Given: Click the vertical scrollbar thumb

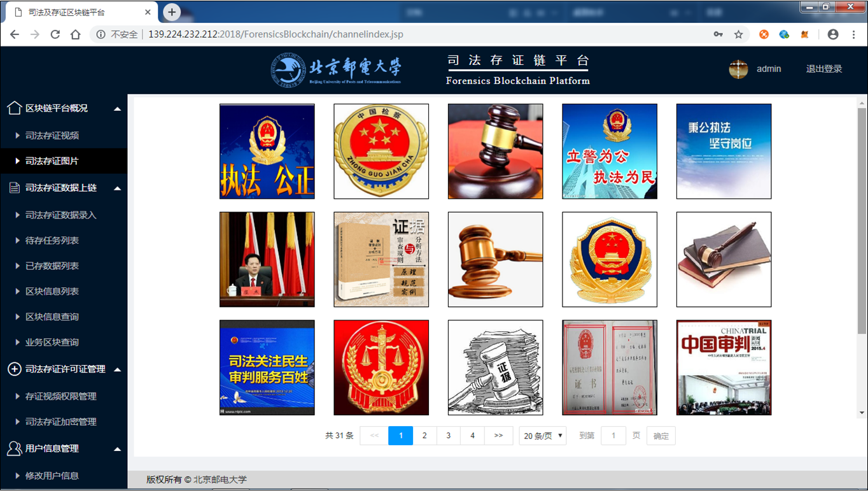Looking at the screenshot, I should [862, 220].
